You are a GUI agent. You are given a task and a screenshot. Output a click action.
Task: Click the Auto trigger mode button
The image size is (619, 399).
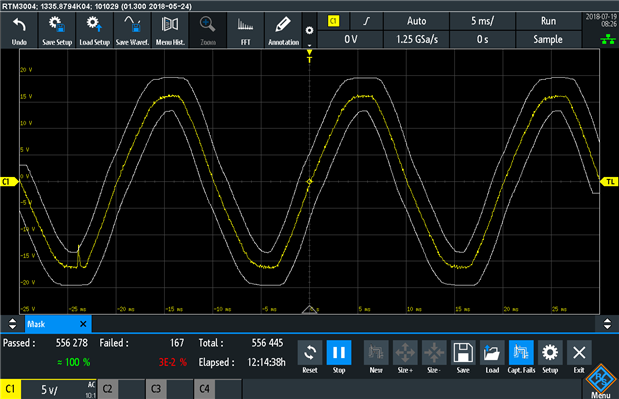(x=416, y=21)
